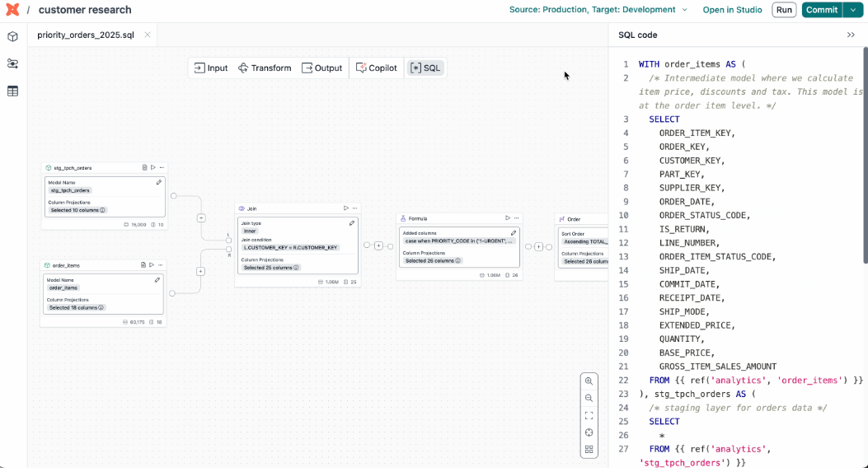This screenshot has width=868, height=472.
Task: Run the order_items node
Action: [151, 265]
